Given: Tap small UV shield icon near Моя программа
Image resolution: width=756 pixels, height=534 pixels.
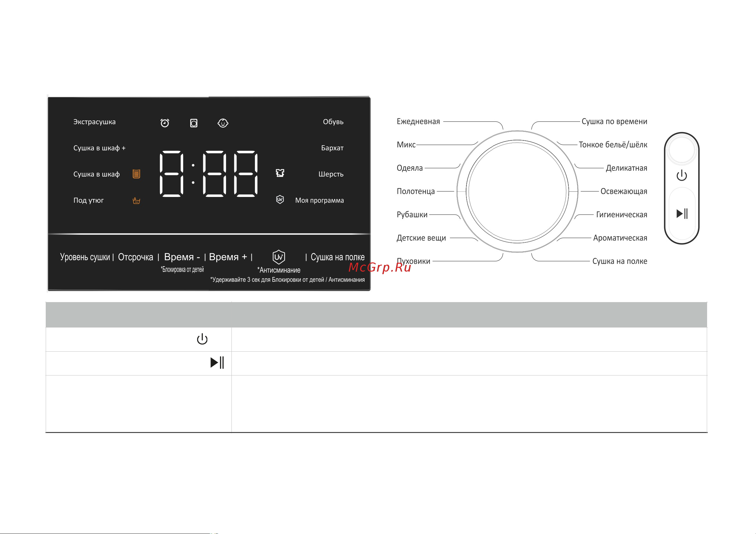Looking at the screenshot, I should point(280,199).
